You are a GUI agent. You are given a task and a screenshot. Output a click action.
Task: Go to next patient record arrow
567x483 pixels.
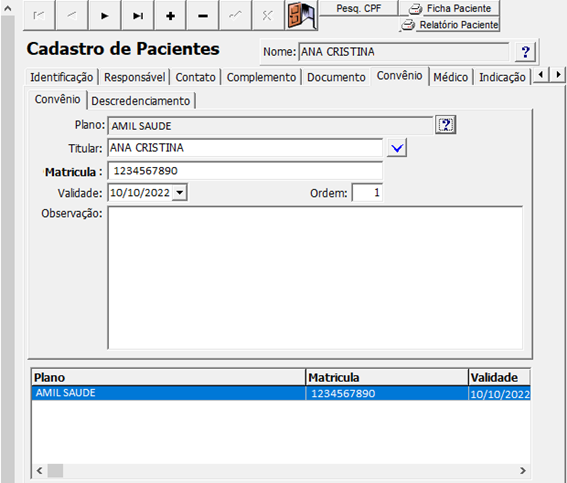[105, 15]
